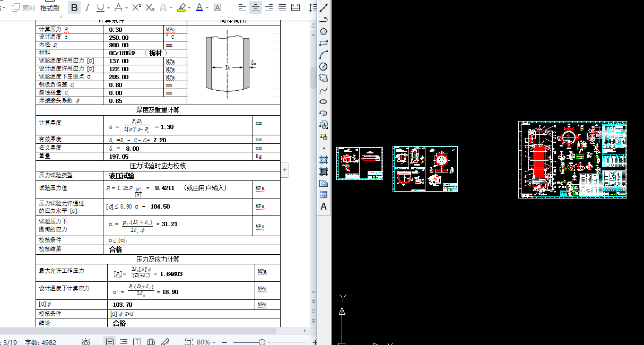This screenshot has width=644, height=345.
Task: Expand the text effects dropdown arrow
Action: (171, 7)
